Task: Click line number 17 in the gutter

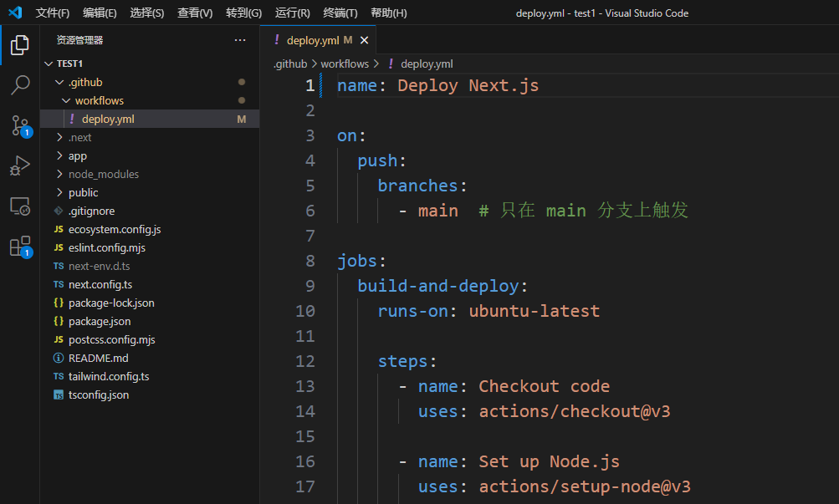Action: (x=305, y=486)
